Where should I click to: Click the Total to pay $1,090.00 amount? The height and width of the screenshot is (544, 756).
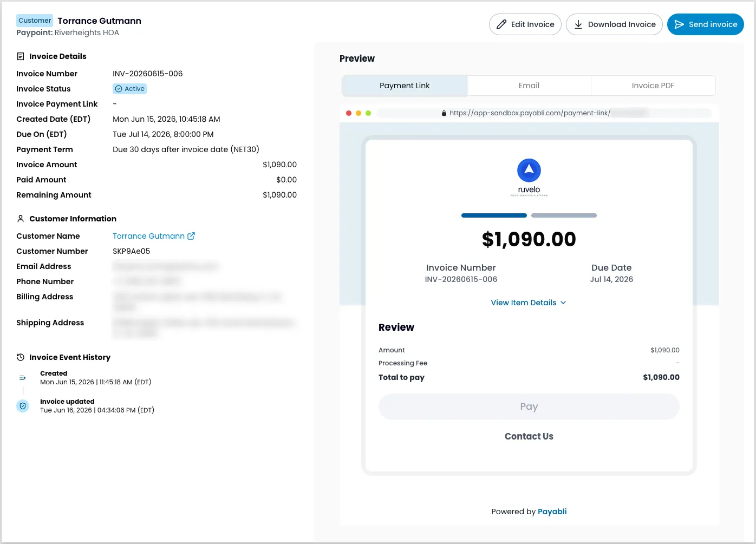tap(661, 377)
